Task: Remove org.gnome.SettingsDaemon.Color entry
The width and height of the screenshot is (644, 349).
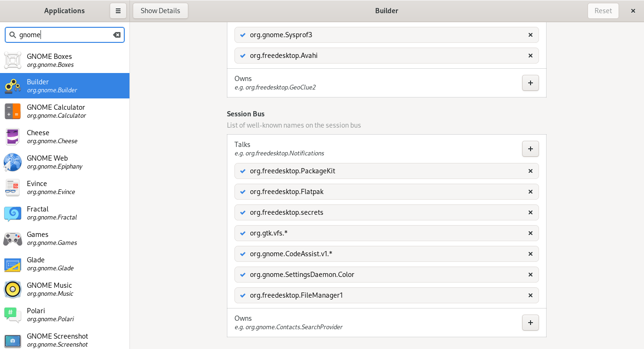Action: (x=531, y=275)
